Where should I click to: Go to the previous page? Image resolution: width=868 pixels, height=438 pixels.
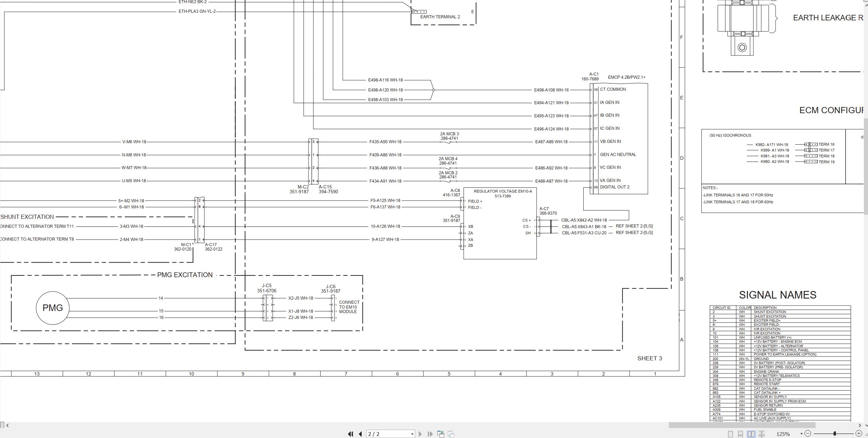pos(360,434)
